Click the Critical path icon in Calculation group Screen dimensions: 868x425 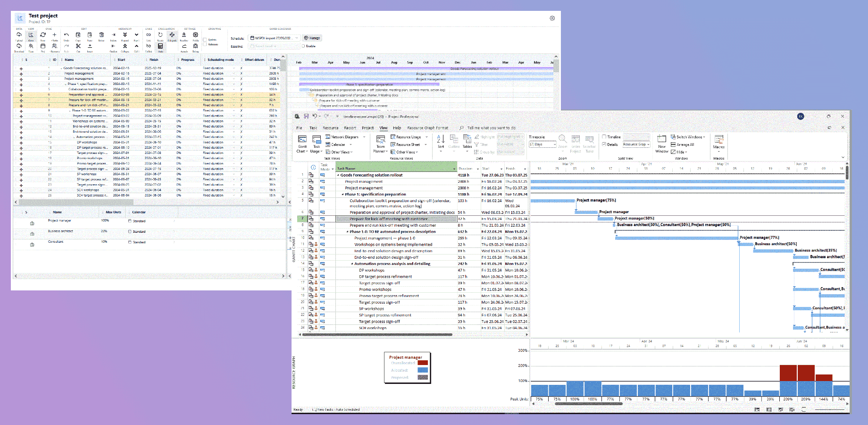(172, 34)
